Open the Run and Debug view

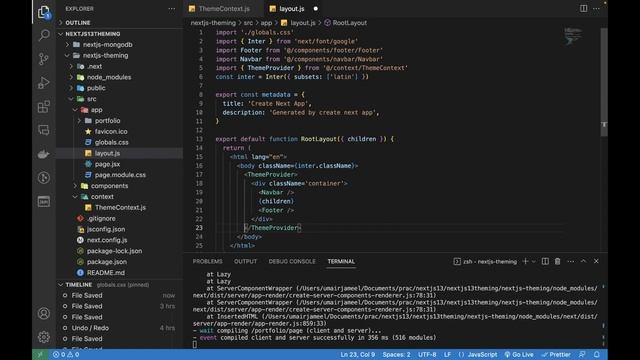44,83
